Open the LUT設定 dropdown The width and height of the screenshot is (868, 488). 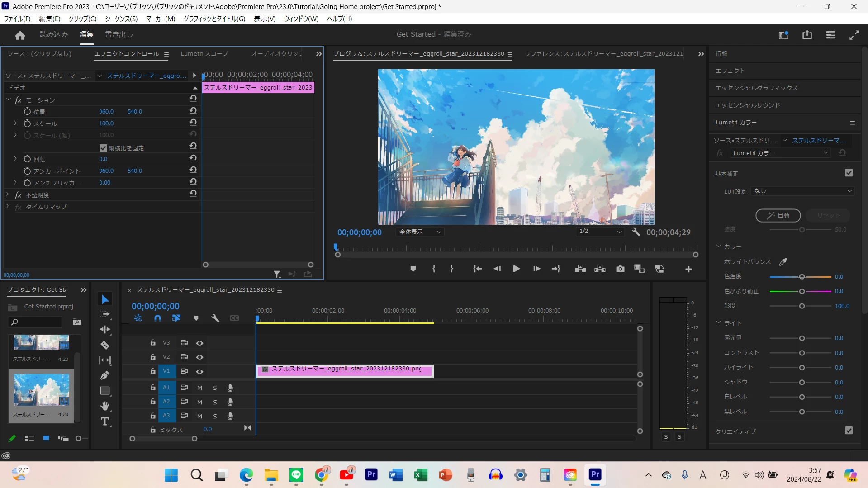click(x=802, y=191)
